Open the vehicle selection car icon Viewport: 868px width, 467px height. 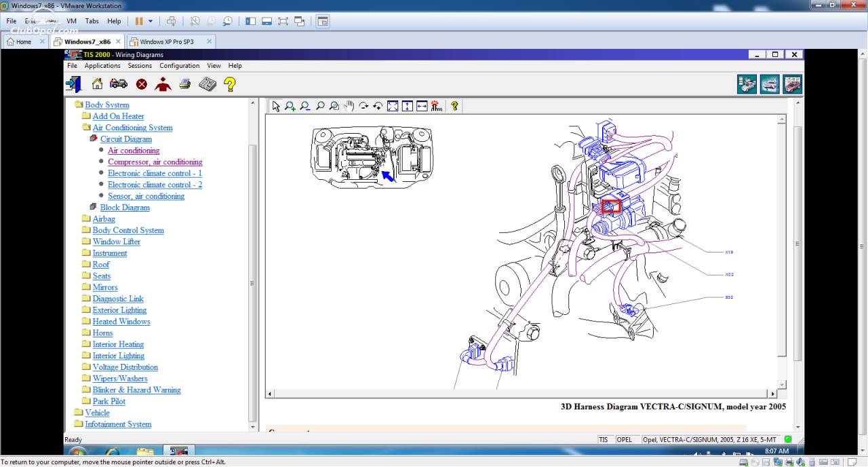pos(119,84)
